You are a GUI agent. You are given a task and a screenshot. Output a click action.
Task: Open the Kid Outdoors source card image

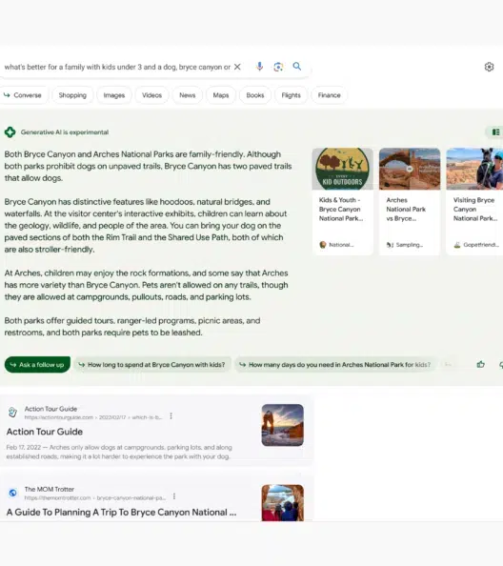click(x=342, y=169)
